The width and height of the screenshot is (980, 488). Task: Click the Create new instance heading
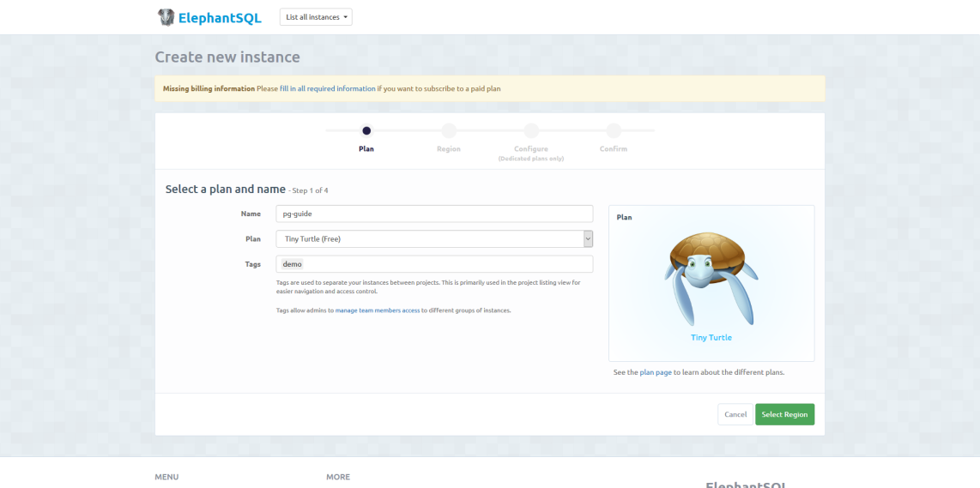227,57
